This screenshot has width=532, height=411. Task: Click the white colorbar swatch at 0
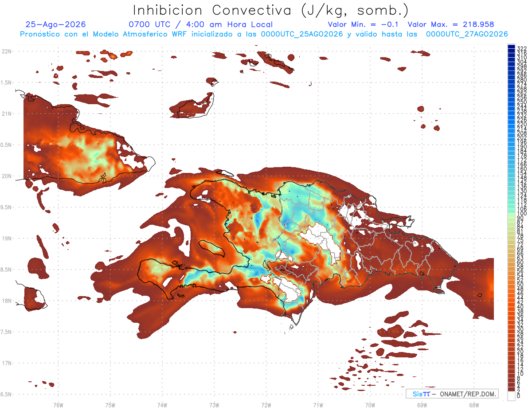coord(511,396)
